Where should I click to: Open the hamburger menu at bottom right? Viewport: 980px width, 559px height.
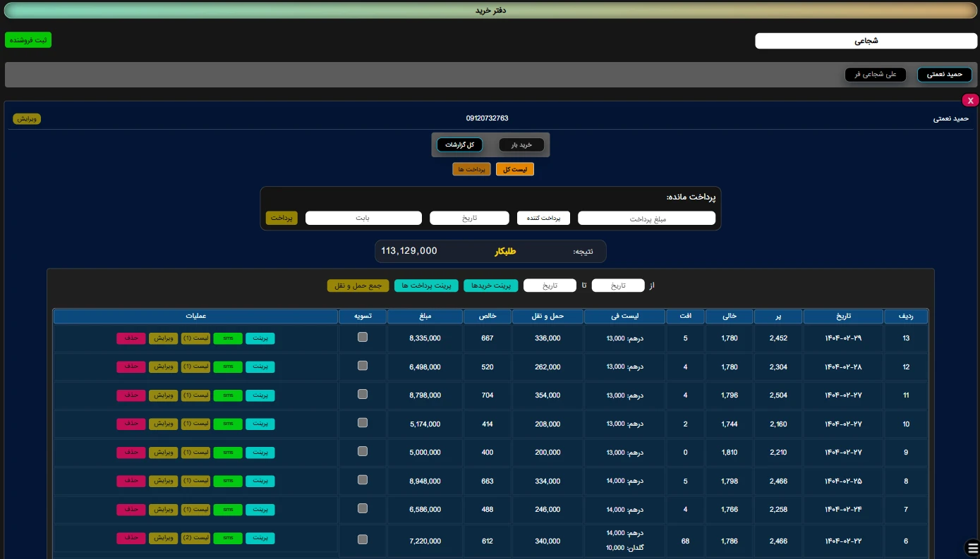pyautogui.click(x=971, y=547)
